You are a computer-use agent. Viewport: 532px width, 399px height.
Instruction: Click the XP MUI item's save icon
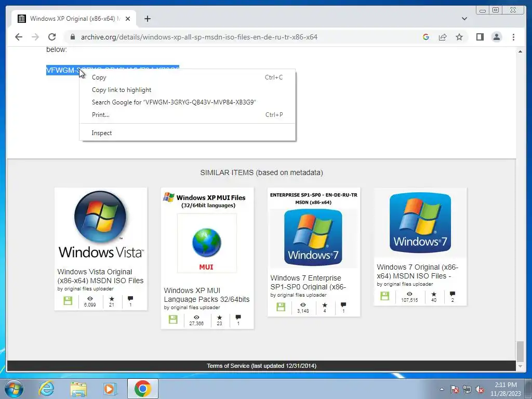173,320
